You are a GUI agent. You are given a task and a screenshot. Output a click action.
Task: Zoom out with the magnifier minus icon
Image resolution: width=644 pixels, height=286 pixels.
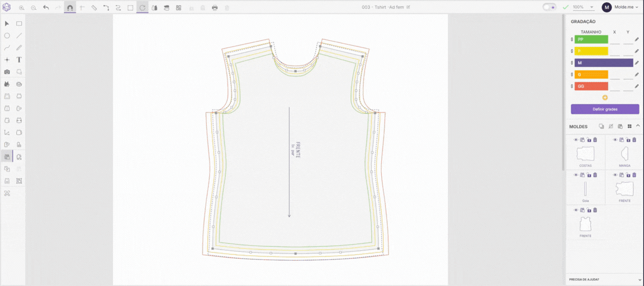coord(34,8)
